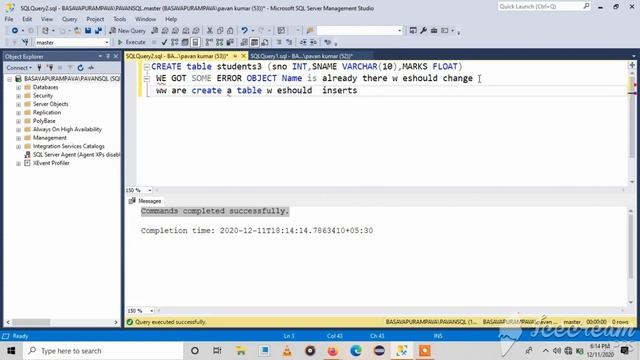This screenshot has width=640, height=360.
Task: Open the Edit menu
Action: [27, 19]
